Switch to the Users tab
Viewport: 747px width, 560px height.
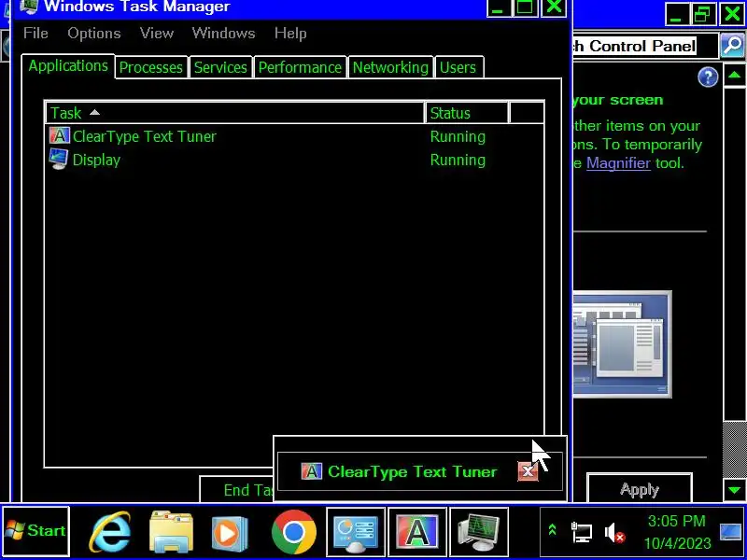coord(458,67)
